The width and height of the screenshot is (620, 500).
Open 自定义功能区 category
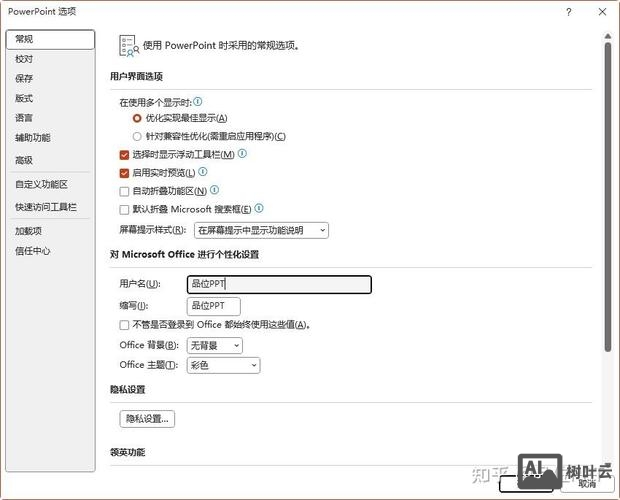[51, 184]
